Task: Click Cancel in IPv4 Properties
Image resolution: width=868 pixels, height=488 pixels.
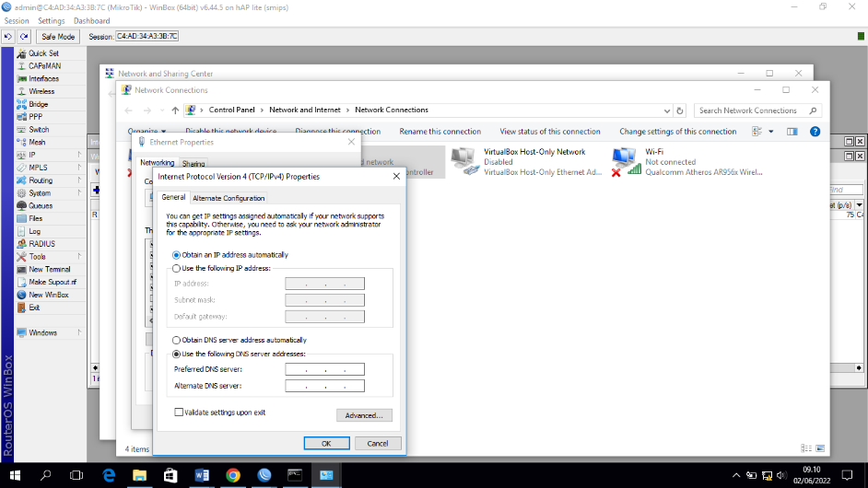Action: point(378,443)
